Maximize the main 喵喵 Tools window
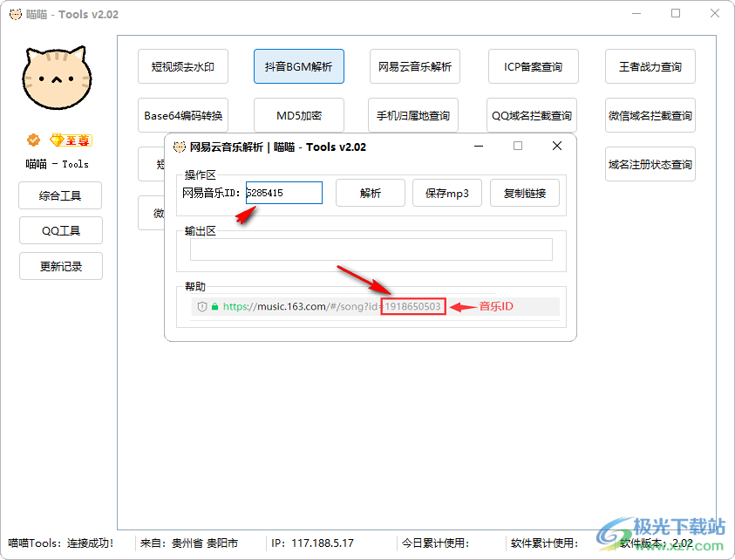The width and height of the screenshot is (735, 560). click(676, 14)
